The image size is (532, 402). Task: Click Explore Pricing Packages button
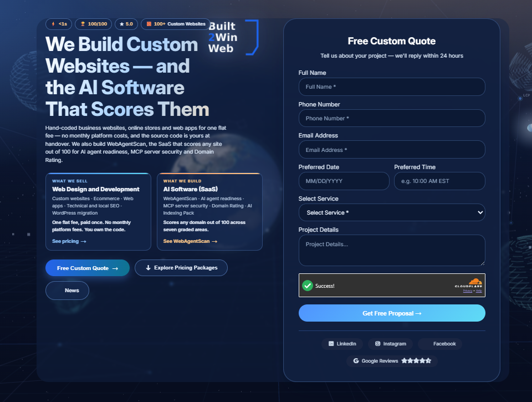tap(181, 268)
